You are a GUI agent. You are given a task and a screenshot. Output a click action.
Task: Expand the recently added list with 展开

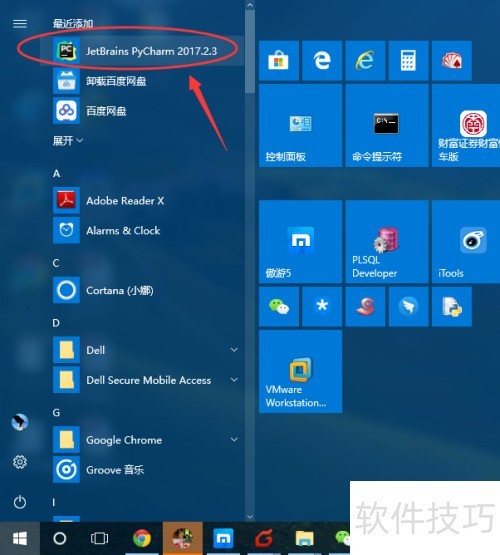pyautogui.click(x=68, y=141)
